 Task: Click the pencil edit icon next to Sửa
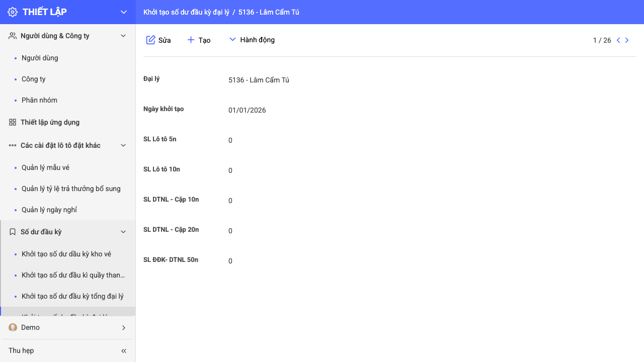click(x=150, y=40)
